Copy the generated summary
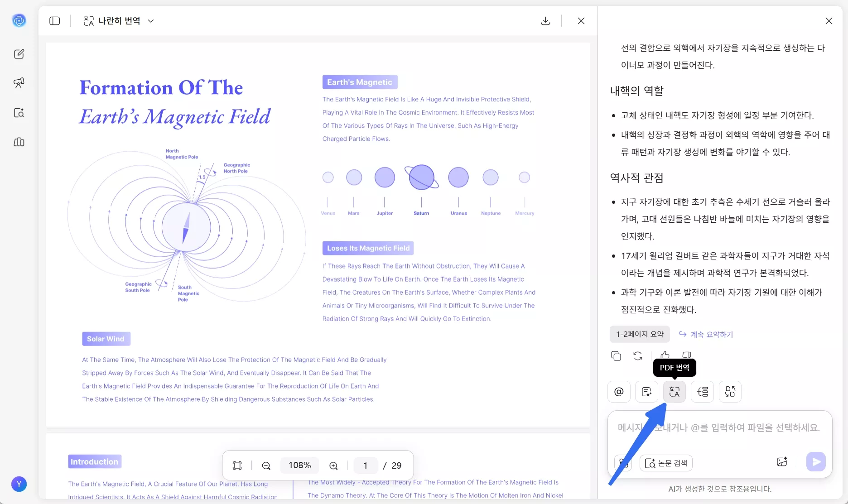 click(x=616, y=356)
